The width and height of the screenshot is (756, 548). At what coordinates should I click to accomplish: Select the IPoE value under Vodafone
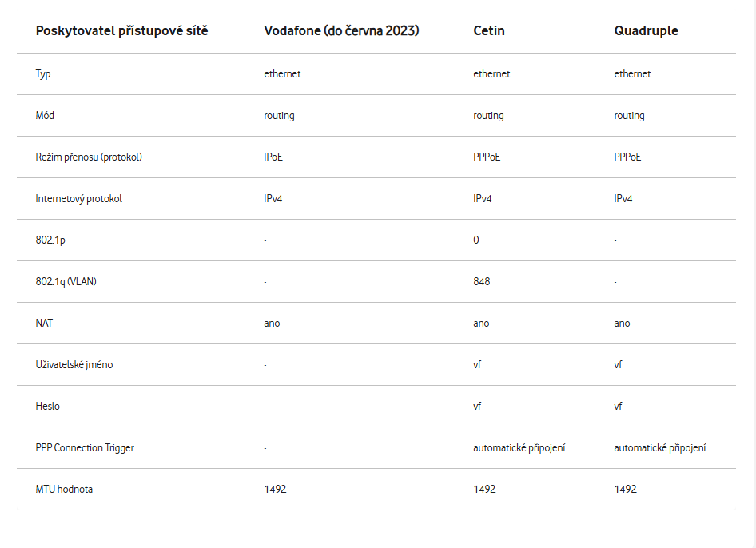coord(273,157)
